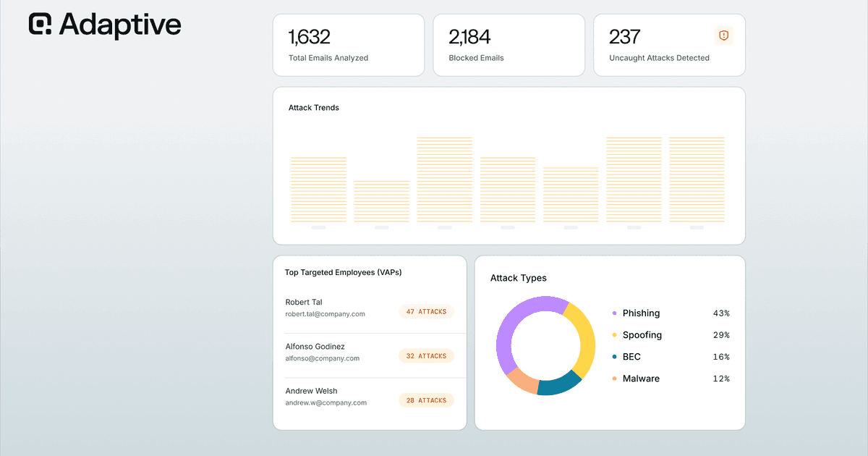Select the Malware legend label

click(x=641, y=379)
